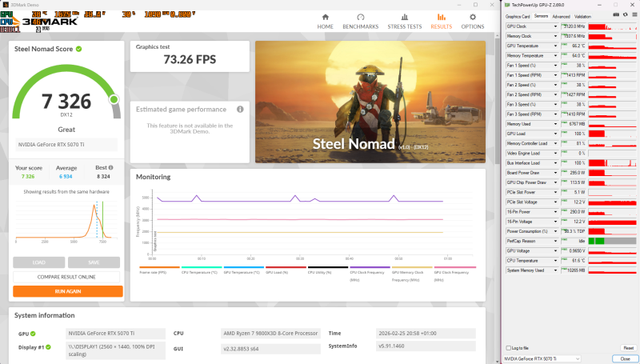Click the GPU-Z refresh icon
The image size is (640, 364).
tap(626, 14)
